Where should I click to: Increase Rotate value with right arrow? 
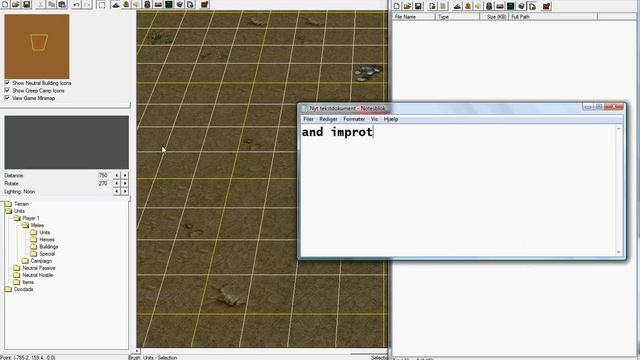coord(125,183)
